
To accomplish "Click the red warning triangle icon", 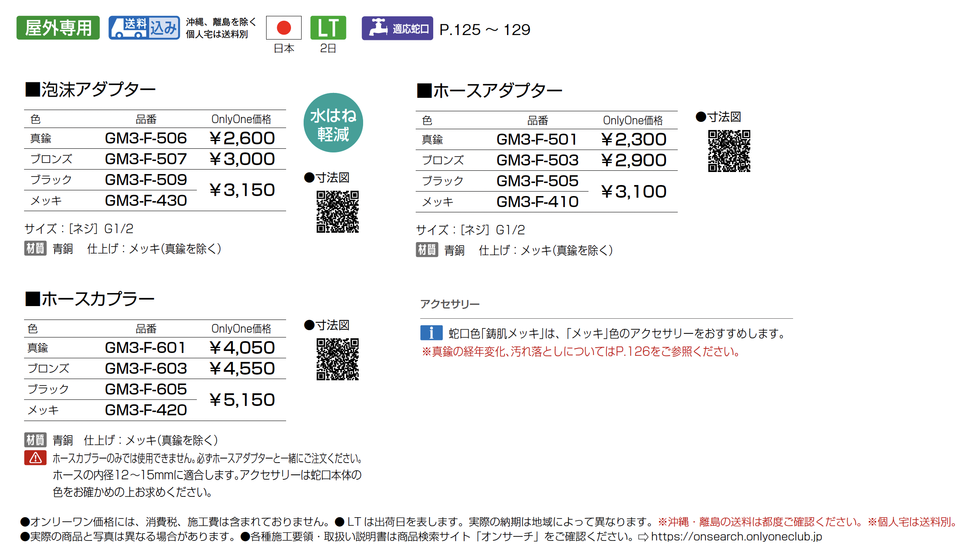I will (35, 458).
